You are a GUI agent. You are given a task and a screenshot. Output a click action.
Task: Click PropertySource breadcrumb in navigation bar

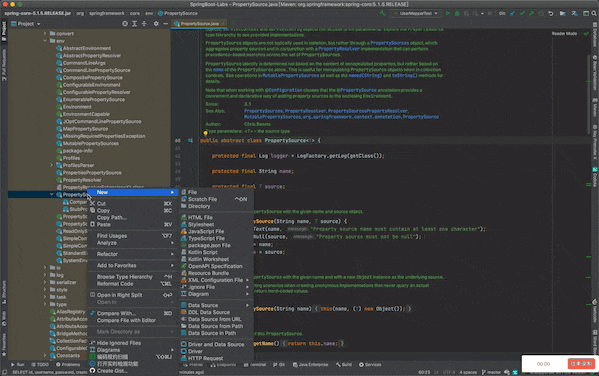178,13
